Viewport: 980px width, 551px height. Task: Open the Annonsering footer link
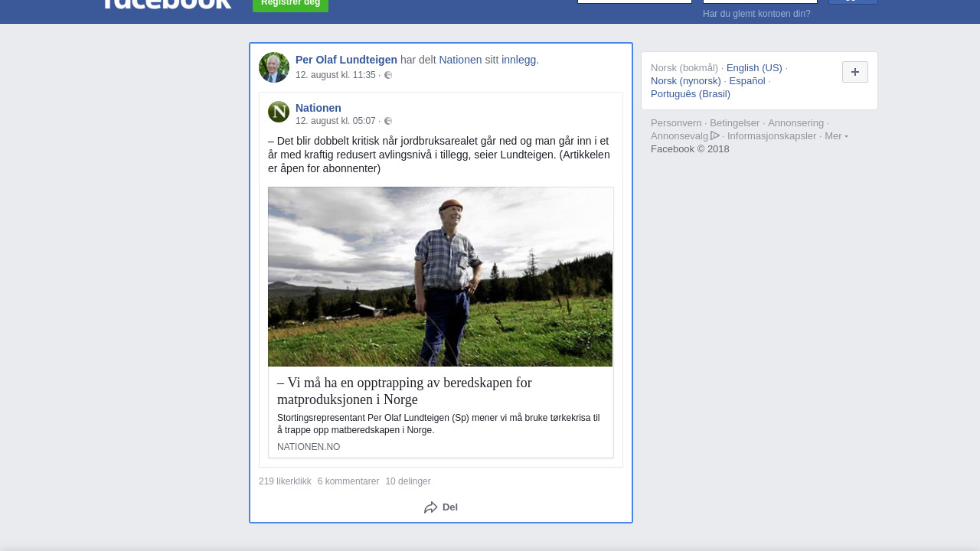pos(796,123)
